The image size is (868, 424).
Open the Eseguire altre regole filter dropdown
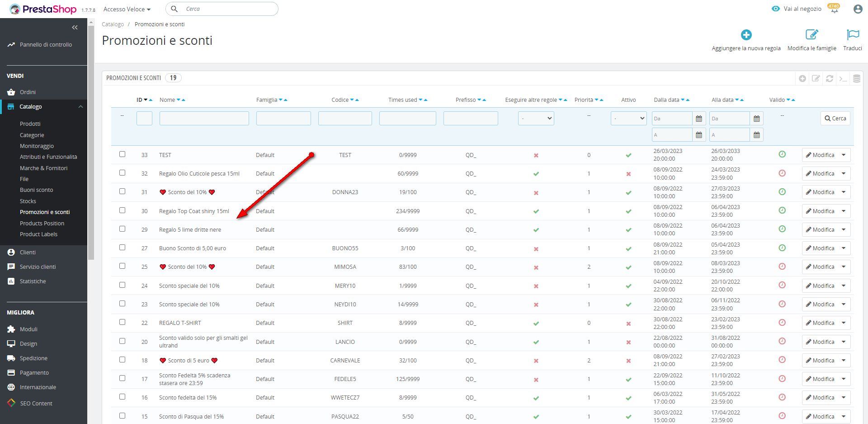[536, 119]
